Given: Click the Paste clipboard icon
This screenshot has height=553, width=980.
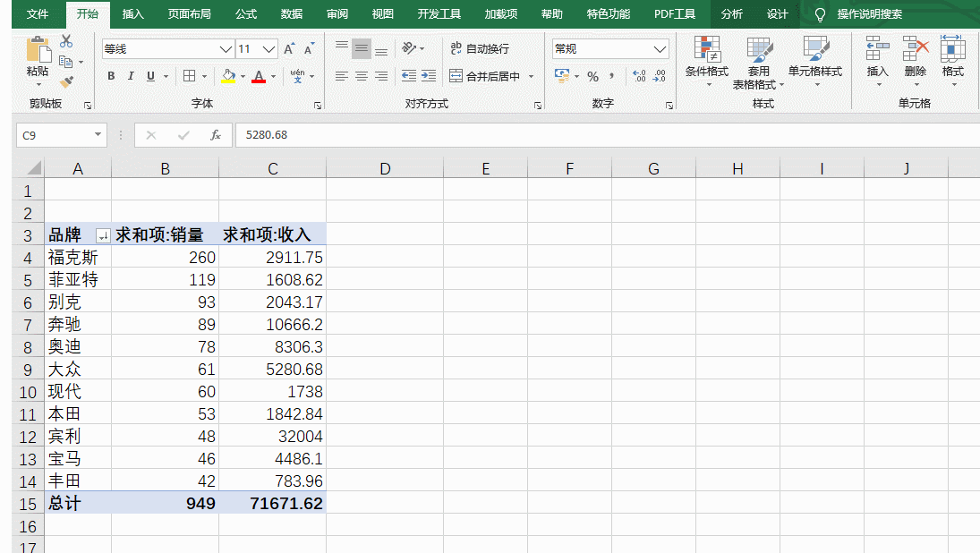Looking at the screenshot, I should tap(38, 49).
